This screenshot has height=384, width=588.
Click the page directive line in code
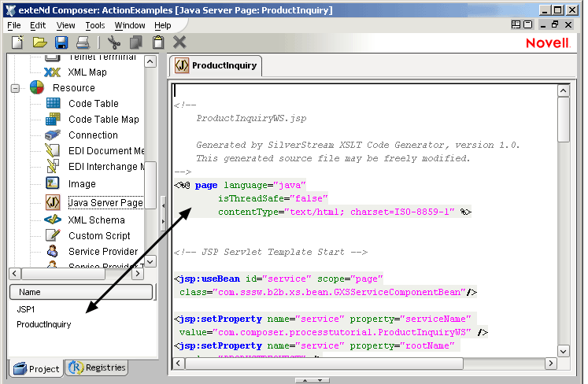pyautogui.click(x=240, y=185)
